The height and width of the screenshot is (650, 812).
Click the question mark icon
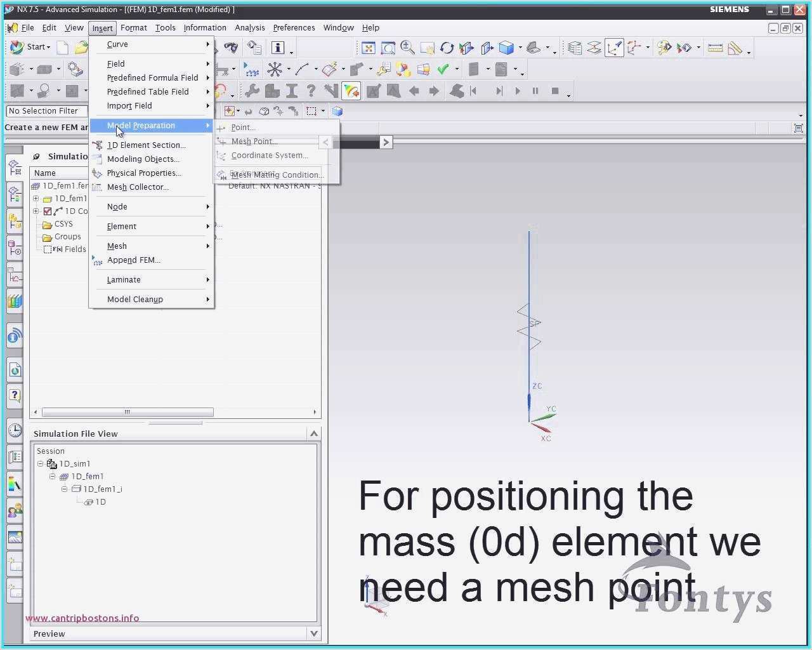click(x=311, y=91)
